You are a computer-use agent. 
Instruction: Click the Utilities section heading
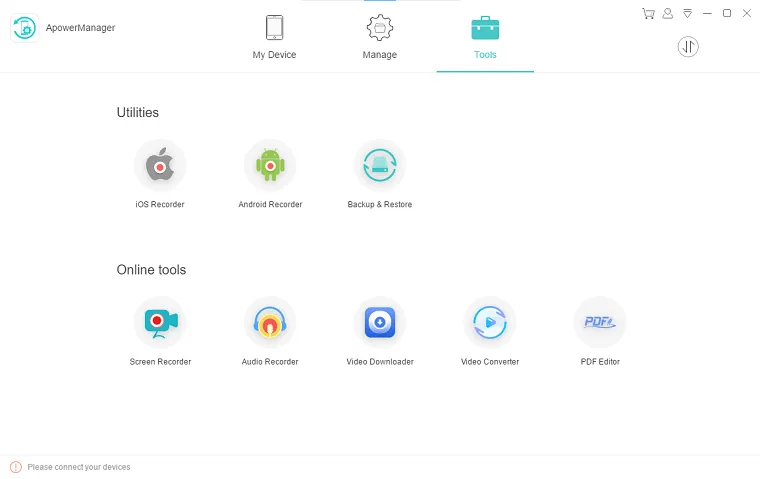(138, 112)
